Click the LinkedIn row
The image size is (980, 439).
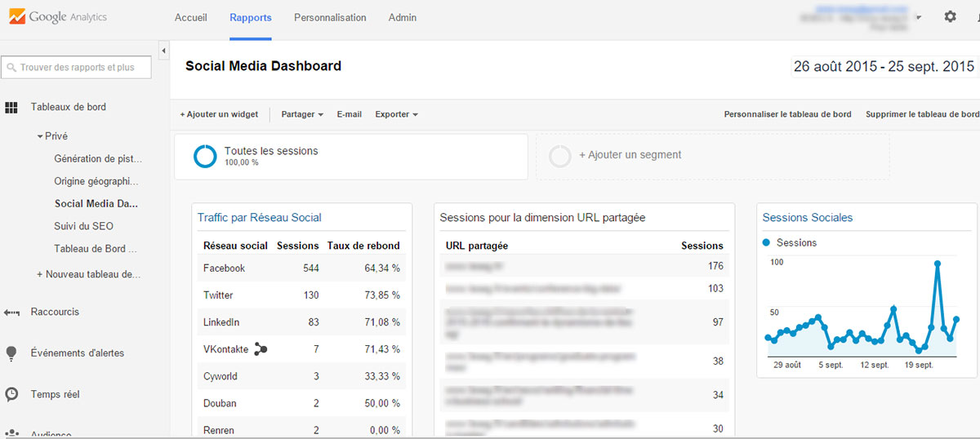click(301, 322)
